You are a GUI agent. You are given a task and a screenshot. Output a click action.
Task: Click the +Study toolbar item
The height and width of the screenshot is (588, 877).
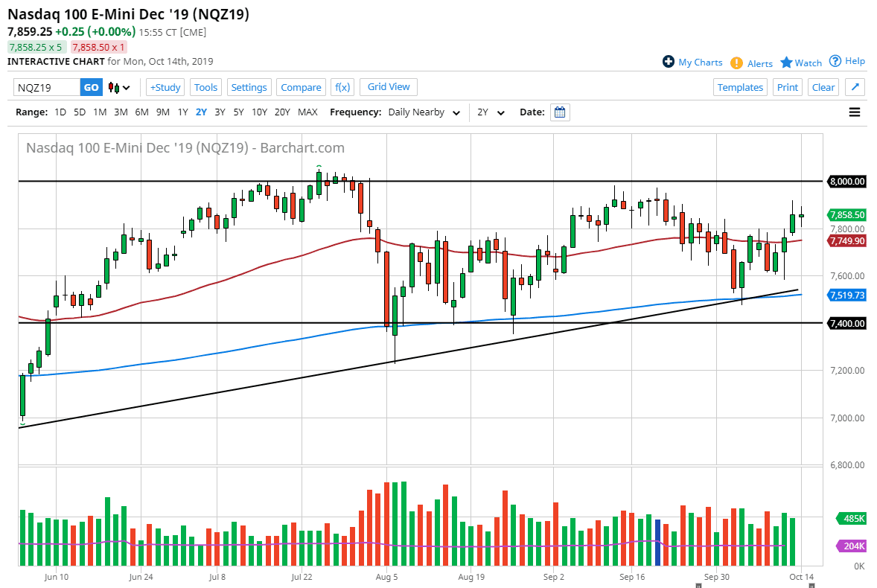coord(165,87)
